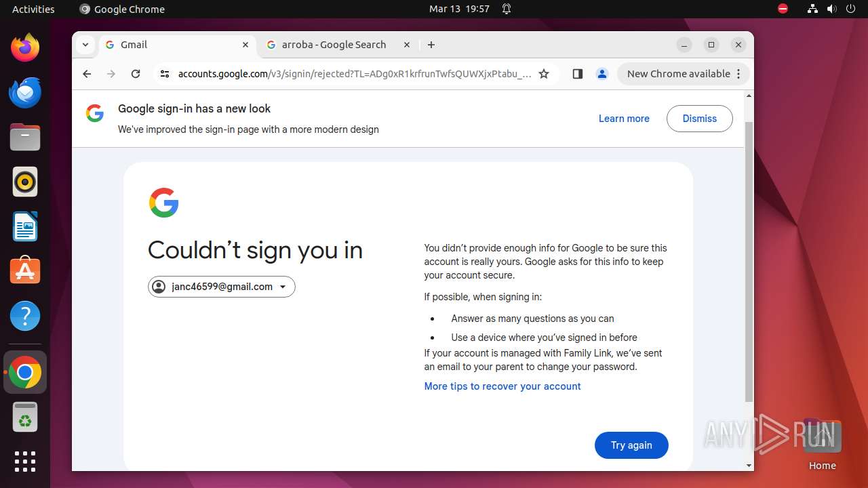This screenshot has height=488, width=868.
Task: View site information icon in address bar
Action: click(x=164, y=74)
